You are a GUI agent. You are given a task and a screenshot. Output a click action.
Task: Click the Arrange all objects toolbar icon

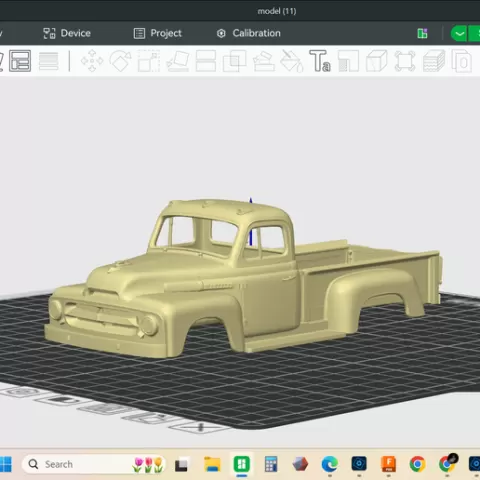[20, 61]
